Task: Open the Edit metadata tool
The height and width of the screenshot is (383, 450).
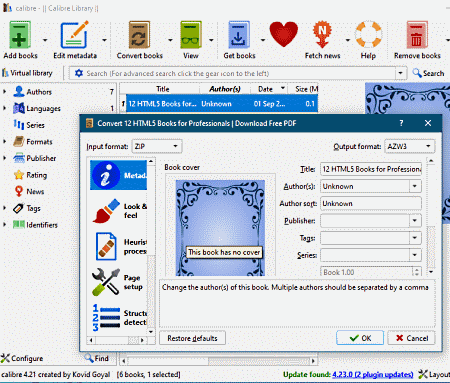Action: pos(75,35)
